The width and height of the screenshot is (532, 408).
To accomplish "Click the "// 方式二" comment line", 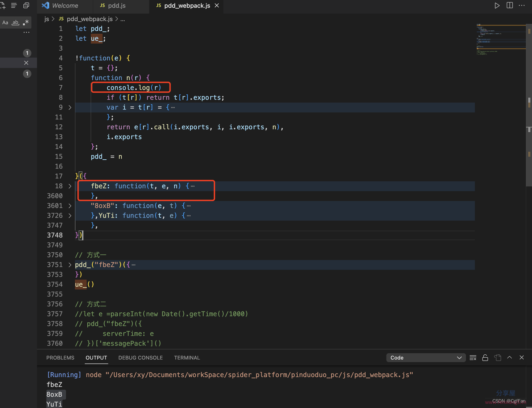I will [x=91, y=304].
